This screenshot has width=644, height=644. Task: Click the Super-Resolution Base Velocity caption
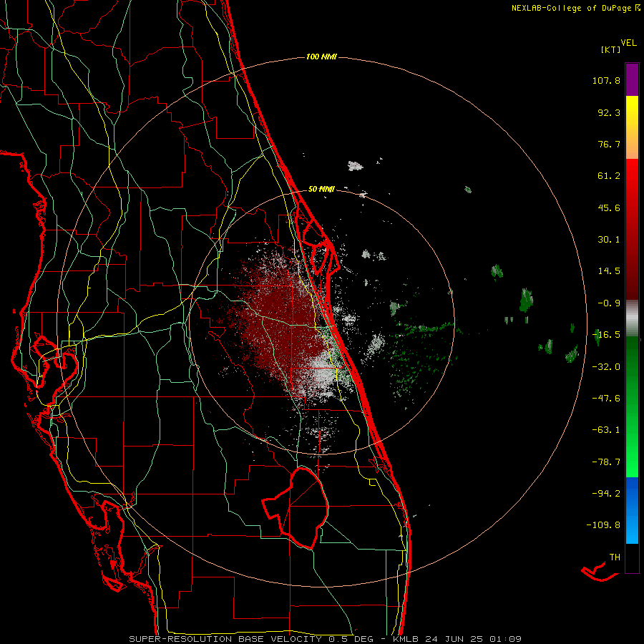[326, 639]
